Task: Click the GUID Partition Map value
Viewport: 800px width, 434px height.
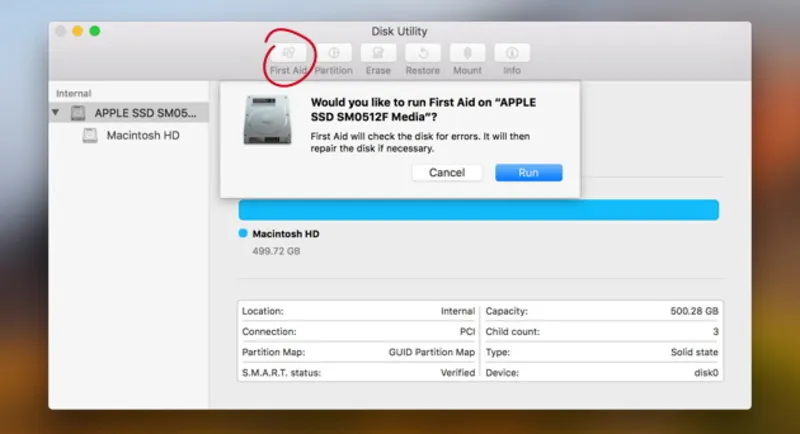Action: 432,352
